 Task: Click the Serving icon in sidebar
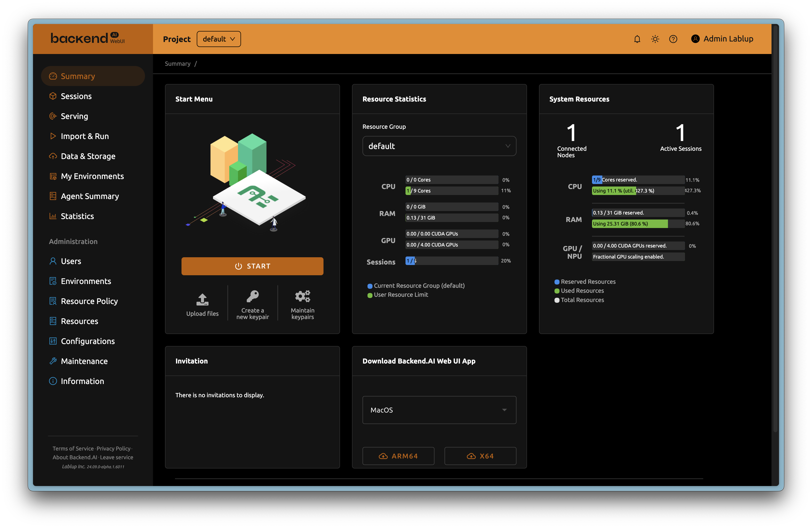53,116
